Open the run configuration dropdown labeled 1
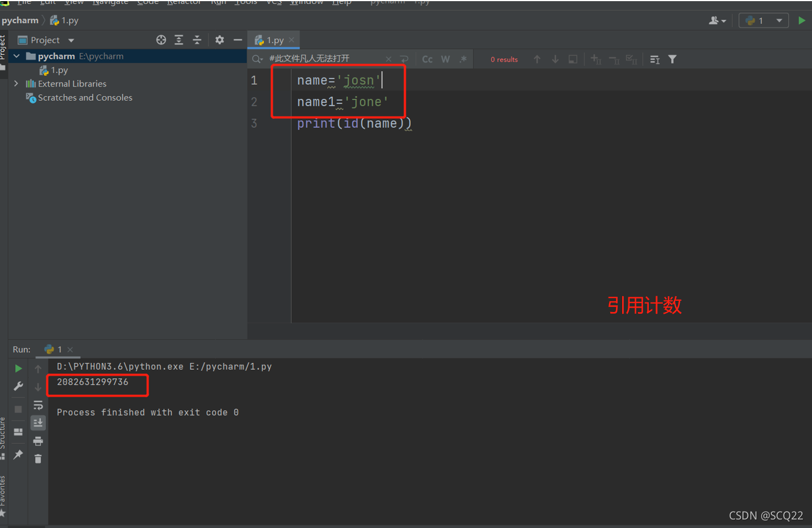The width and height of the screenshot is (812, 528). [x=763, y=20]
